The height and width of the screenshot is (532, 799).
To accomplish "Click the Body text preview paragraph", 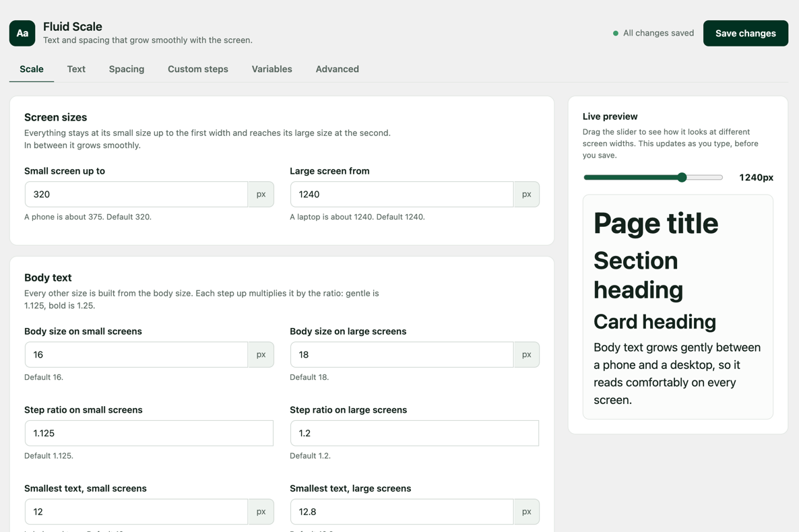I will click(x=677, y=374).
